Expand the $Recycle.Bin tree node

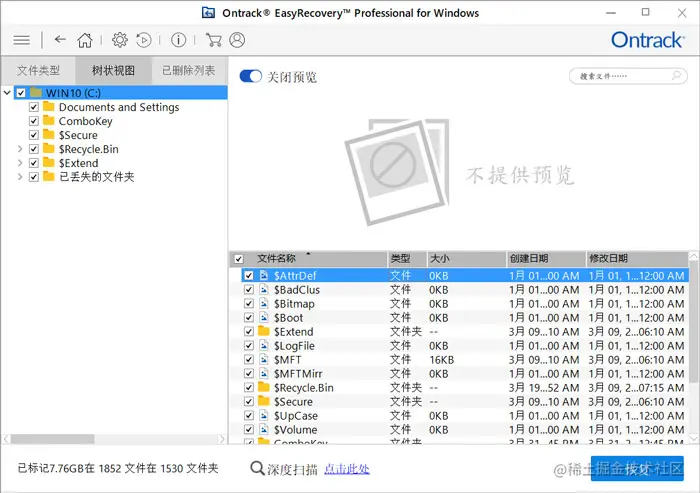click(x=20, y=149)
